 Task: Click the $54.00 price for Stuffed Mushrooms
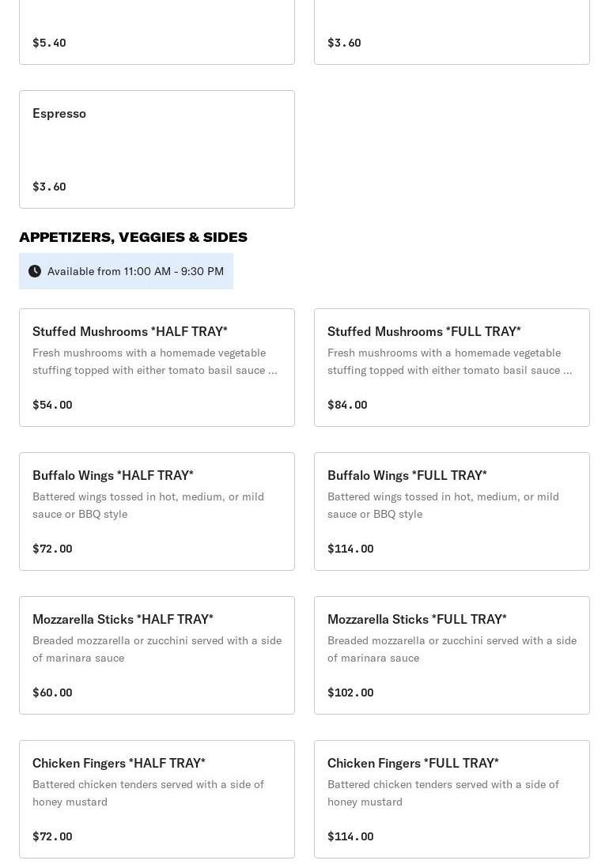click(52, 405)
